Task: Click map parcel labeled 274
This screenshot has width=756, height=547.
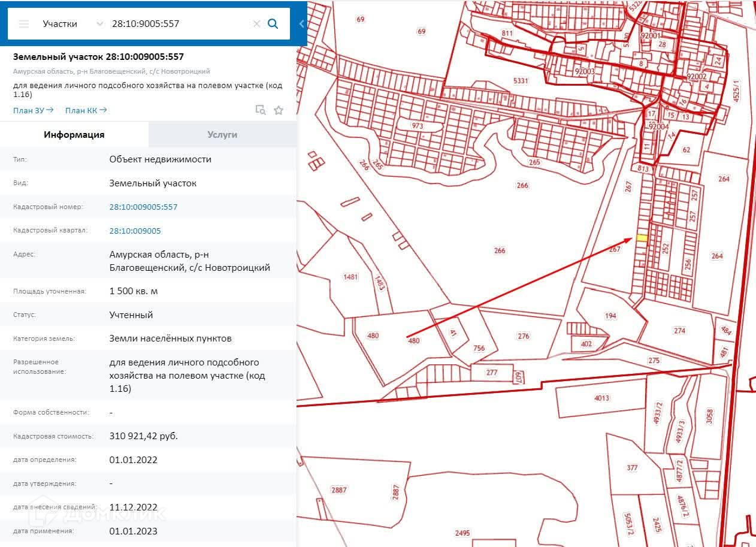Action: pyautogui.click(x=679, y=331)
